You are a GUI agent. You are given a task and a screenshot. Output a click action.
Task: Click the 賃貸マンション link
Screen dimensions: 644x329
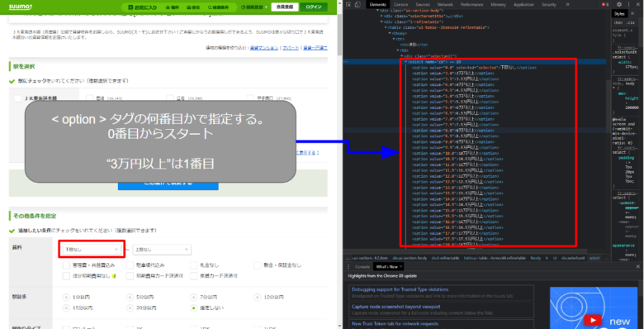click(x=264, y=48)
